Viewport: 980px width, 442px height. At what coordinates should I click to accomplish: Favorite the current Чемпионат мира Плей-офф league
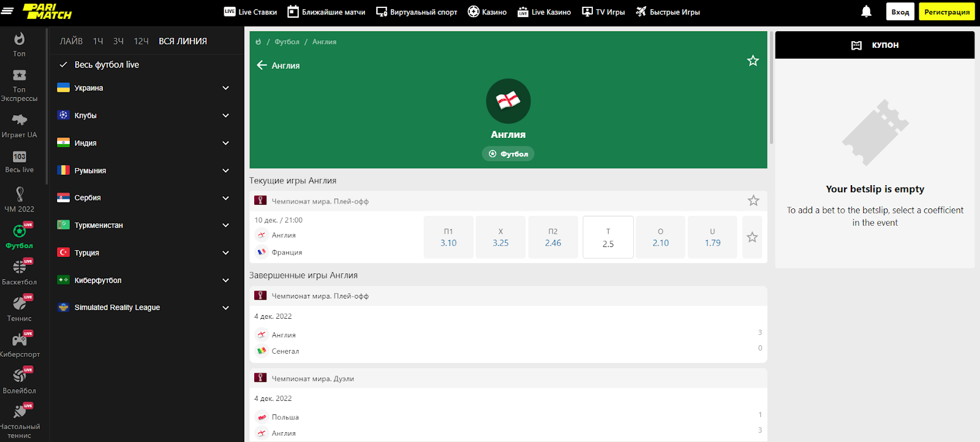click(x=753, y=200)
